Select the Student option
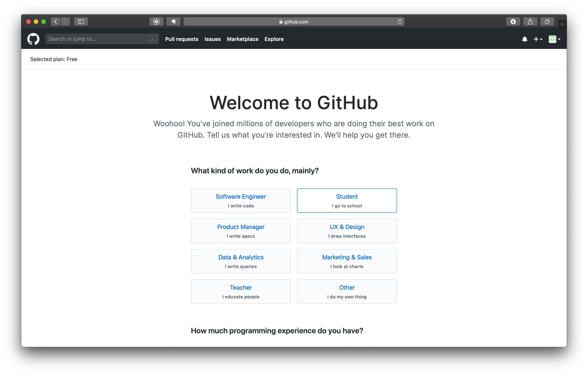This screenshot has height=375, width=588. (347, 200)
